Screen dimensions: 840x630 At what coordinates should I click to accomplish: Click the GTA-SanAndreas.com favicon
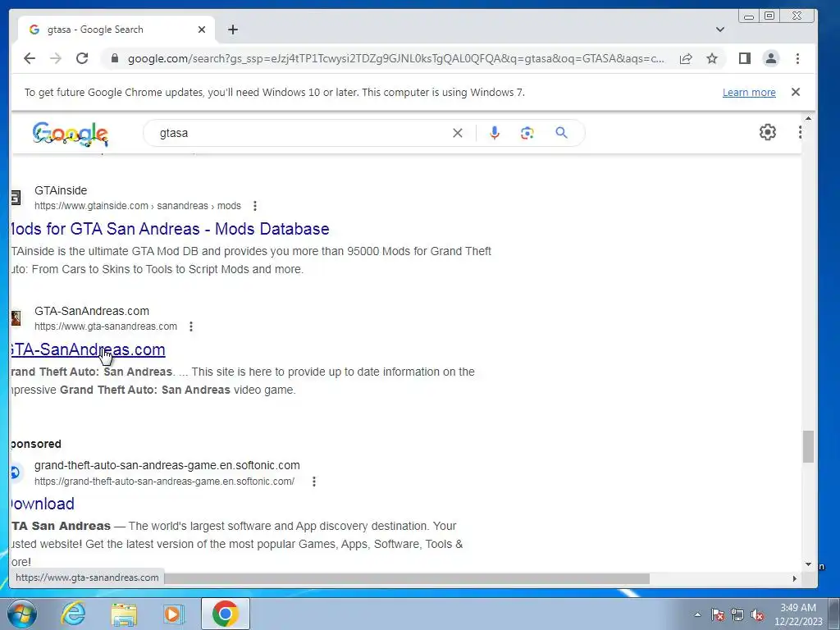click(16, 318)
